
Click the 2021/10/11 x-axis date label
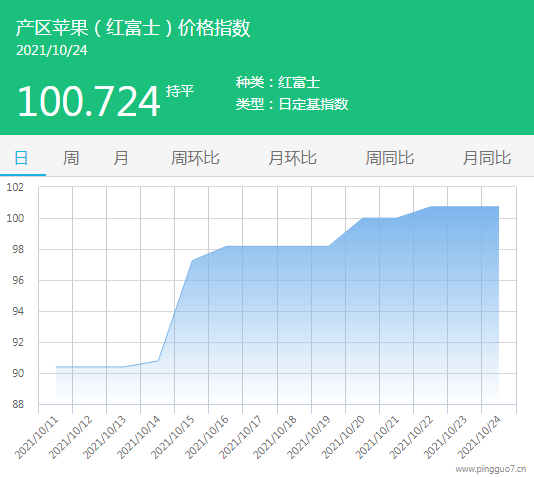coord(37,437)
